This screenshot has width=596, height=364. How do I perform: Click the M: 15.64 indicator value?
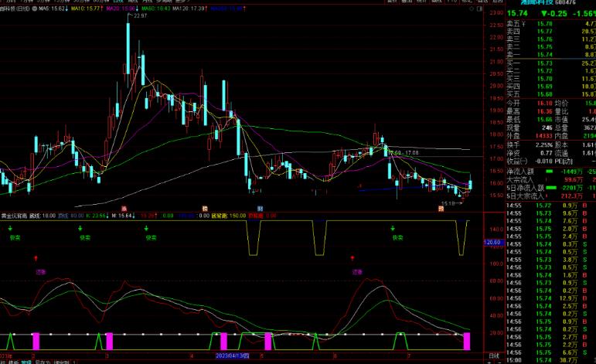pyautogui.click(x=123, y=216)
